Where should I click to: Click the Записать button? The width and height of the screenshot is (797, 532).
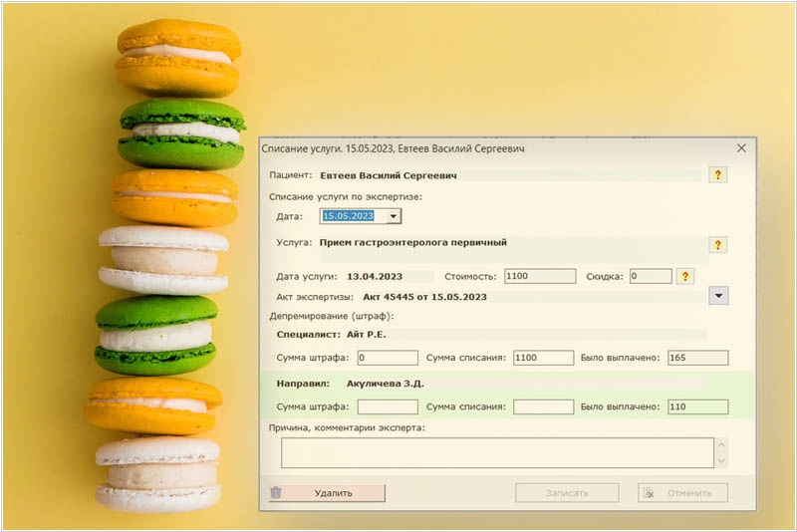click(x=567, y=493)
